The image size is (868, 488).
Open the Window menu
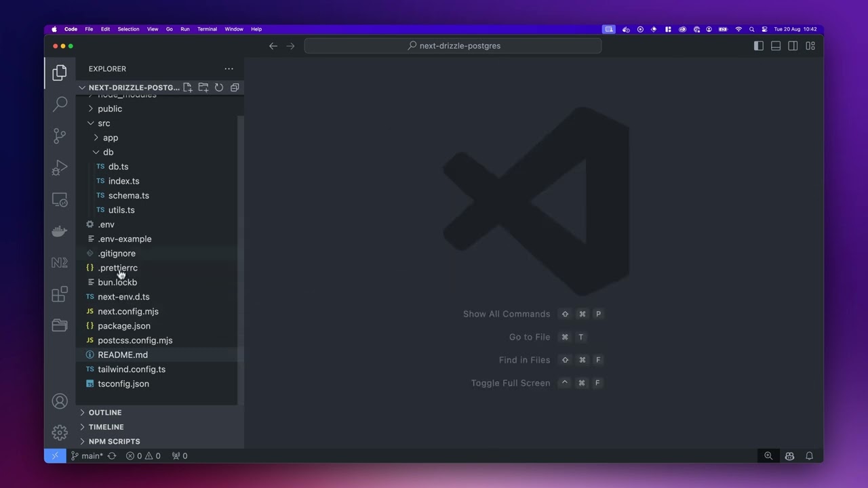point(234,29)
